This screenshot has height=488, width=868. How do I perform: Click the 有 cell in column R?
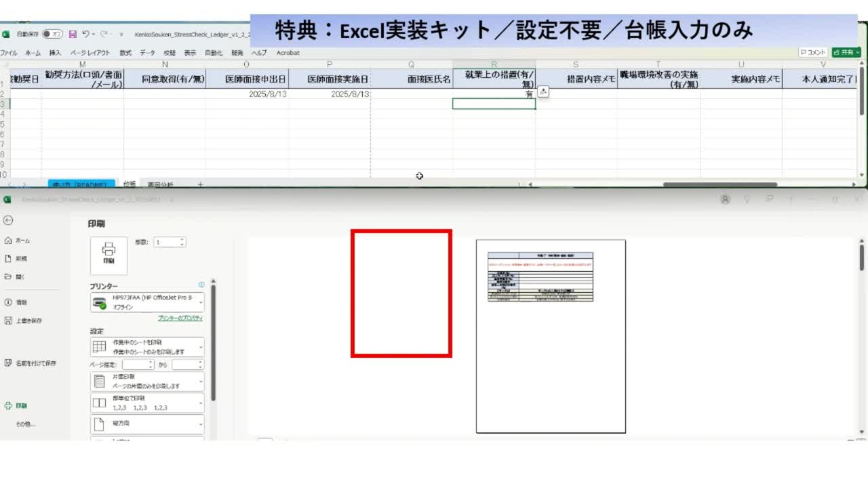tap(494, 94)
